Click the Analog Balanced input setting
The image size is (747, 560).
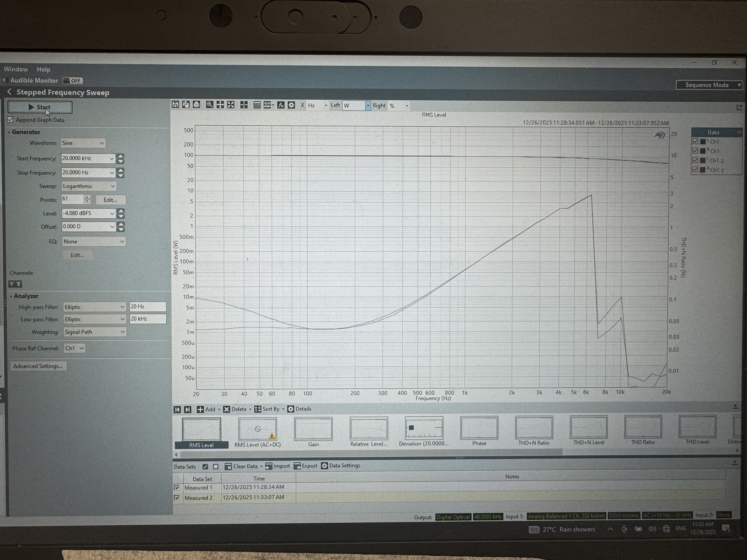pos(566,516)
